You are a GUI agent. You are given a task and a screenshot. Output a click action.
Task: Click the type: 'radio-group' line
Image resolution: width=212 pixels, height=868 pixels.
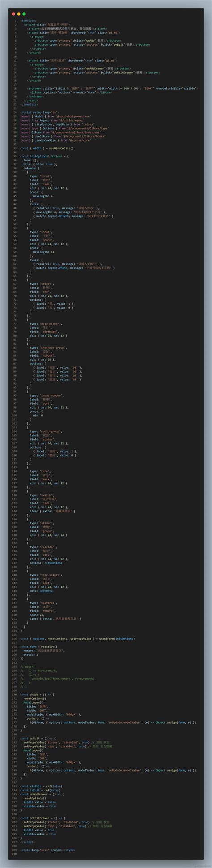pos(45,431)
